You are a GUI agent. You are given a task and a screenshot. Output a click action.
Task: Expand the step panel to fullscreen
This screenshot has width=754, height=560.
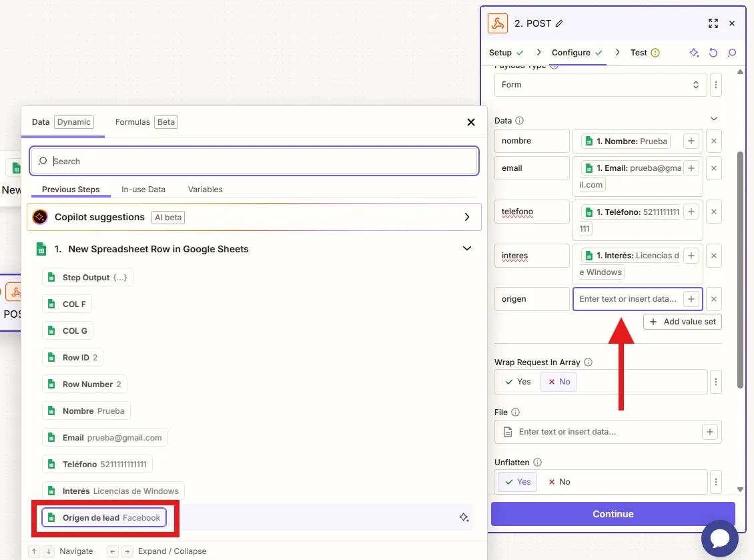pos(713,23)
